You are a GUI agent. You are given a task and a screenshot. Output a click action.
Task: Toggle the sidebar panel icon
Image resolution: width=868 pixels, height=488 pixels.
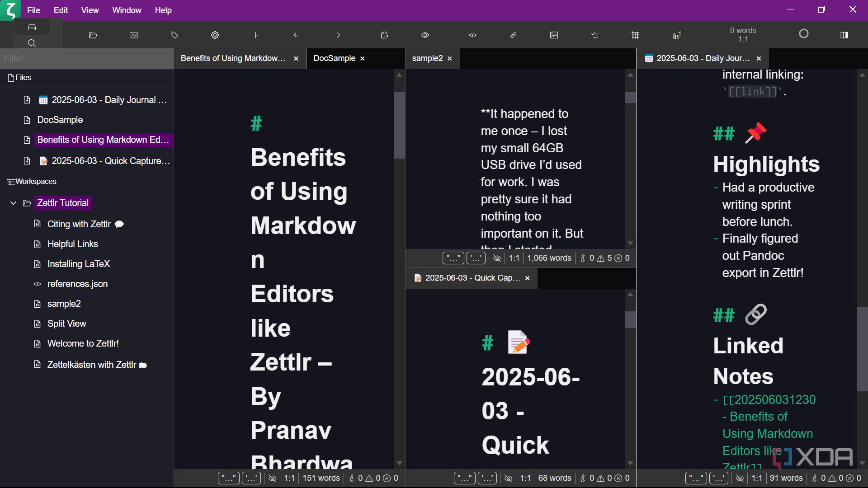coord(844,35)
